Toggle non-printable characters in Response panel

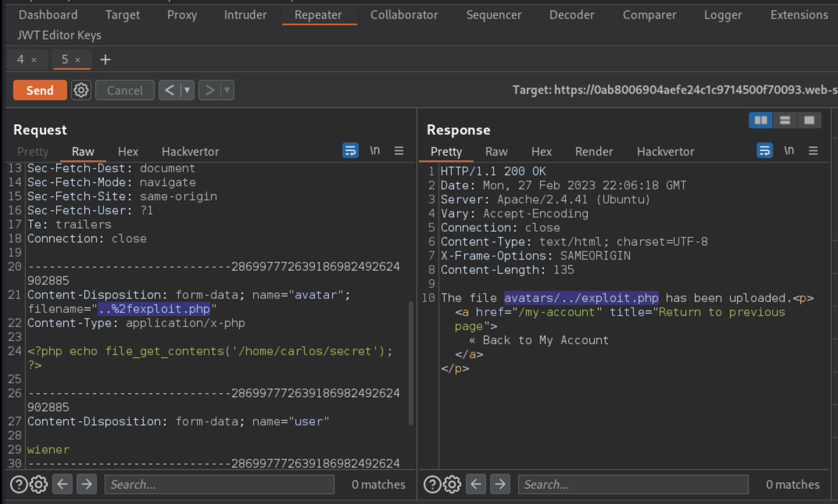click(x=789, y=151)
